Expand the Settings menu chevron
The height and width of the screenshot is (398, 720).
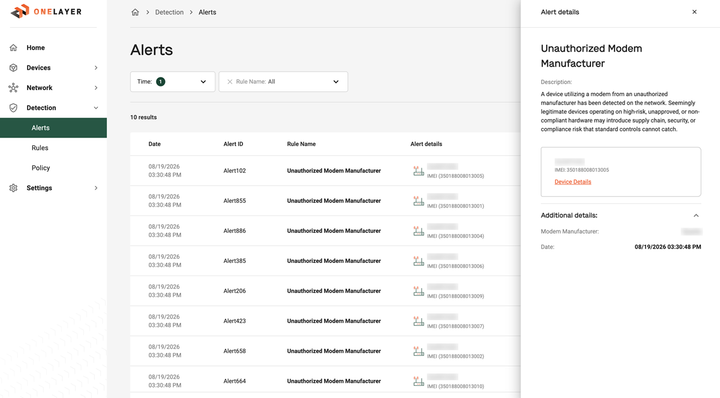pos(96,188)
